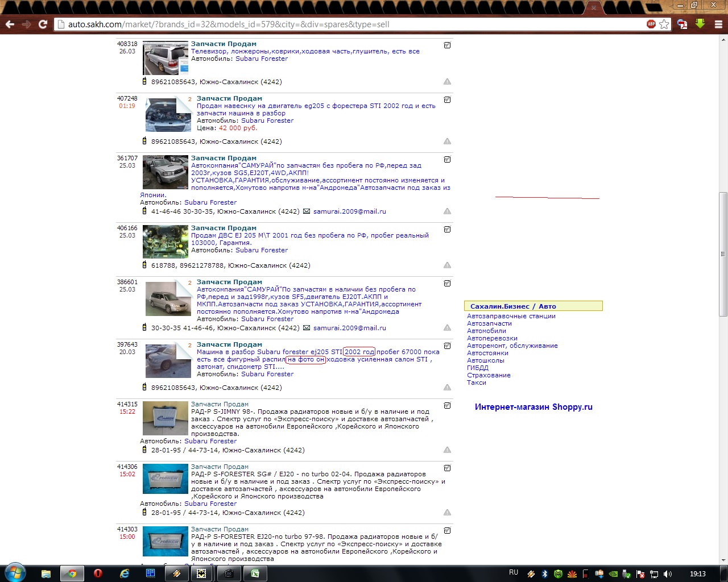Report listing 397643 with the warning triangle
The width and height of the screenshot is (728, 582).
coord(447,387)
